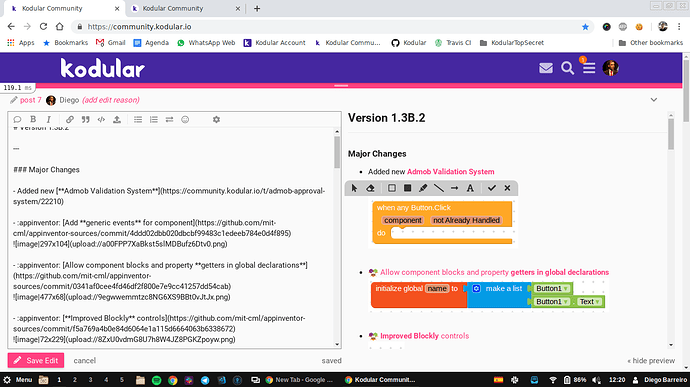Image resolution: width=690 pixels, height=387 pixels.
Task: Click the cancel link beside Save Edit
Action: [84, 361]
